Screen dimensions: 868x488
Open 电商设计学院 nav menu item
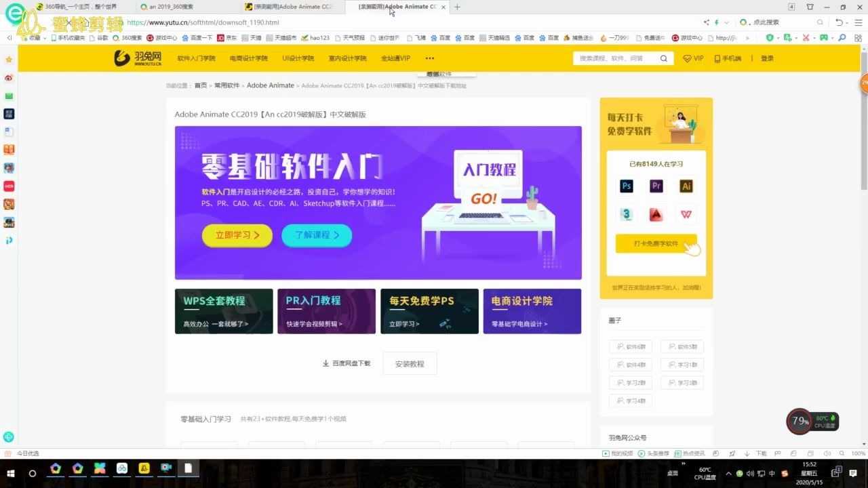click(248, 59)
